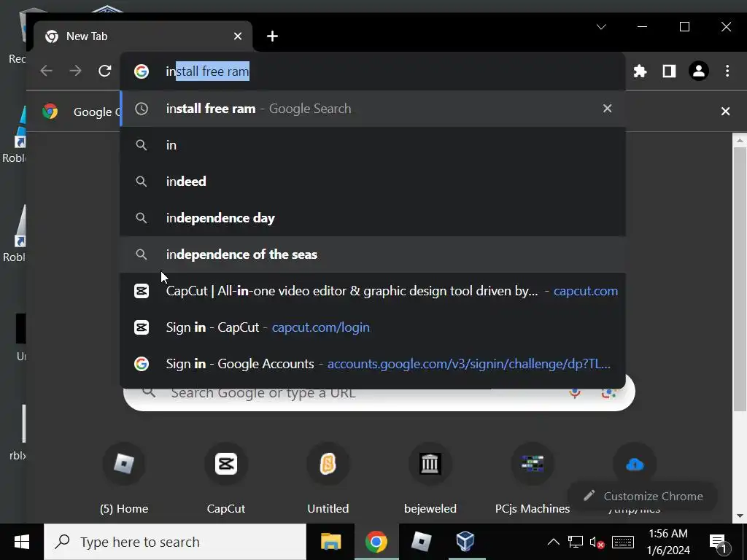Search by image with Google Lens icon
Screen dimensions: 747x560
pyautogui.click(x=608, y=393)
